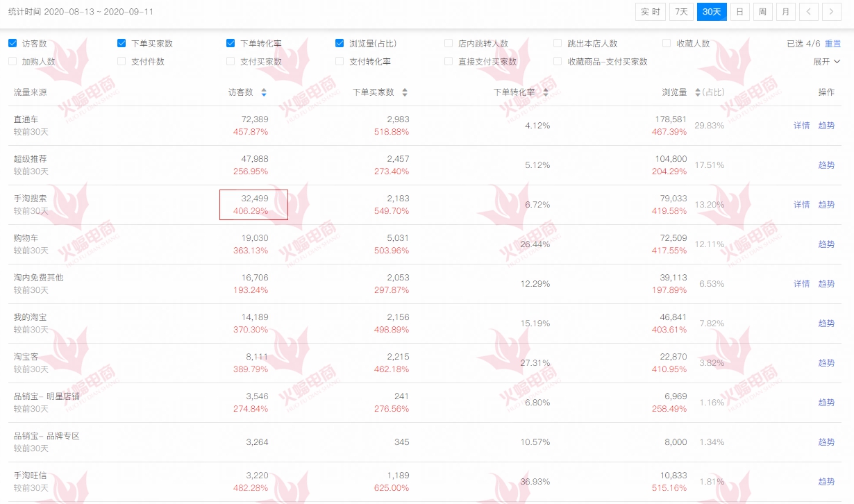Reset selected metrics with 重置 link
The image size is (854, 504).
(x=832, y=44)
